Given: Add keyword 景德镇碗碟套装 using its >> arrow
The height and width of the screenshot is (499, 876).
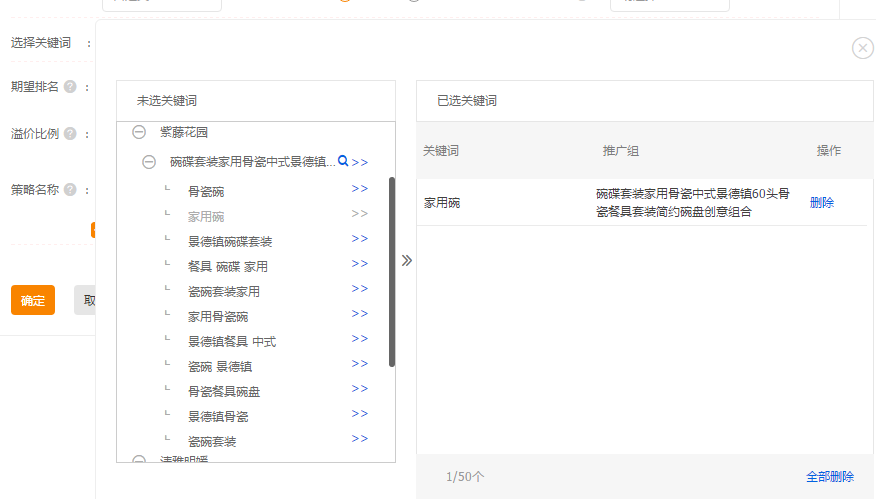Looking at the screenshot, I should click(x=359, y=239).
